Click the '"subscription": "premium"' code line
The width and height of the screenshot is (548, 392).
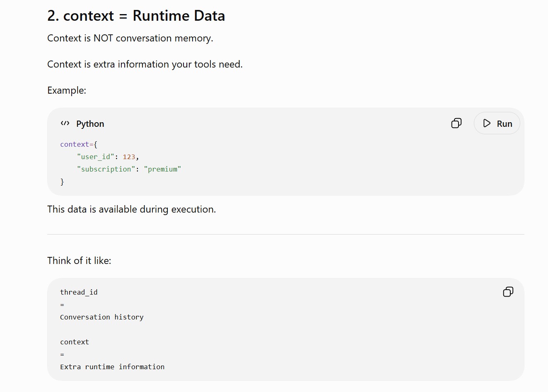coord(129,169)
